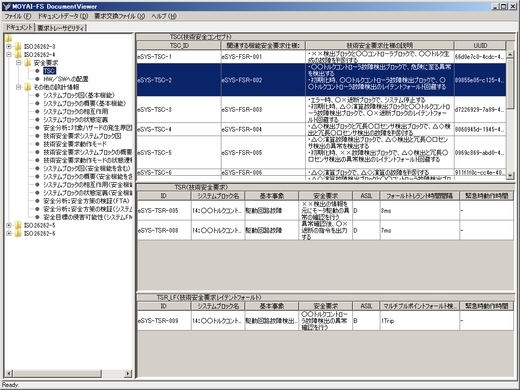This screenshot has width=520, height=390.
Task: Expand the ISO 26262-6 tree node
Action: [x=9, y=233]
